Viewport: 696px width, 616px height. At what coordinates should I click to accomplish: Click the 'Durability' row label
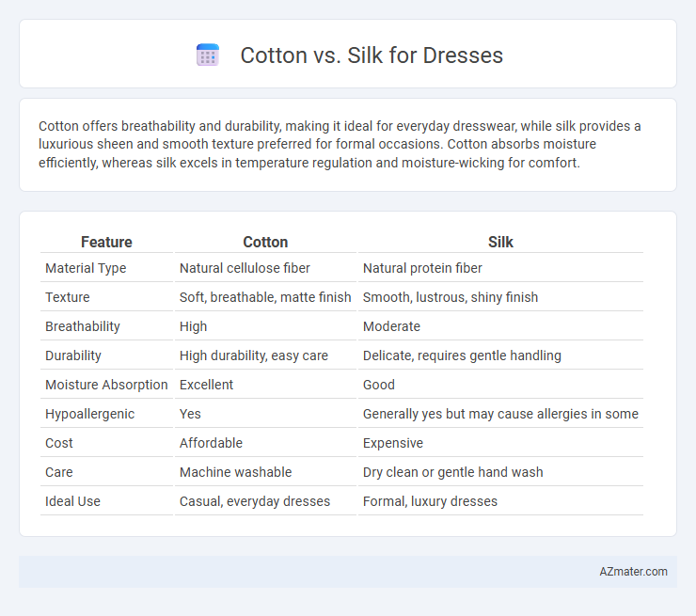tap(73, 355)
